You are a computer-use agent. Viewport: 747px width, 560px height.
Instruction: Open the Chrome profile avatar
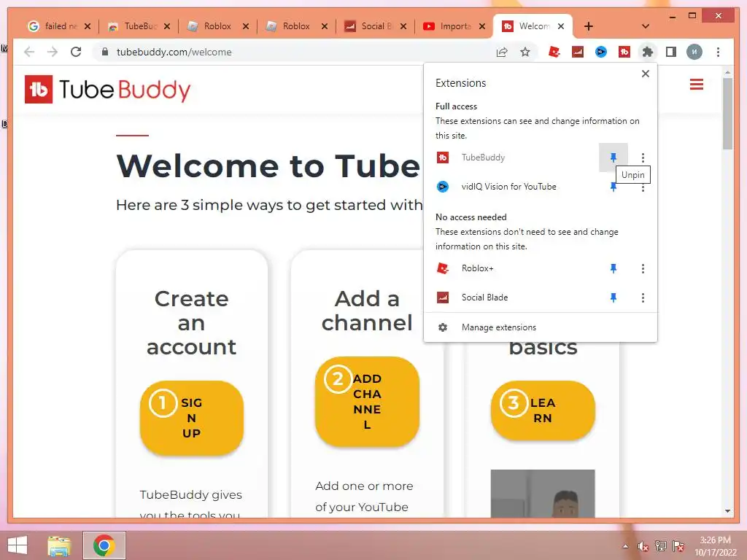(694, 52)
